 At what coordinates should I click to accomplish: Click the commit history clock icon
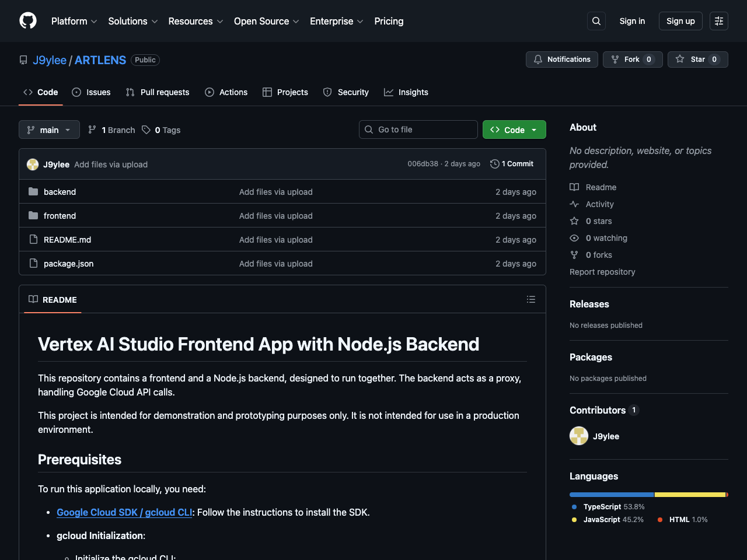pos(495,164)
